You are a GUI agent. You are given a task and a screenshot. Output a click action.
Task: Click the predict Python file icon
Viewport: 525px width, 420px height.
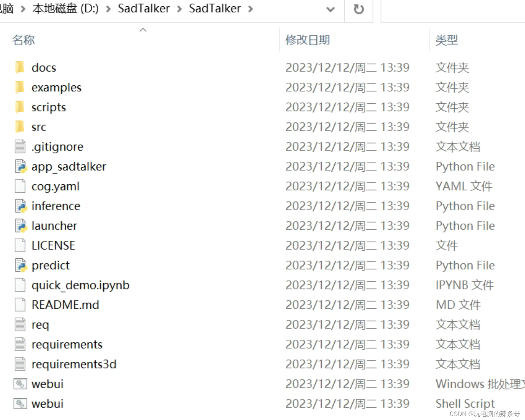point(21,265)
